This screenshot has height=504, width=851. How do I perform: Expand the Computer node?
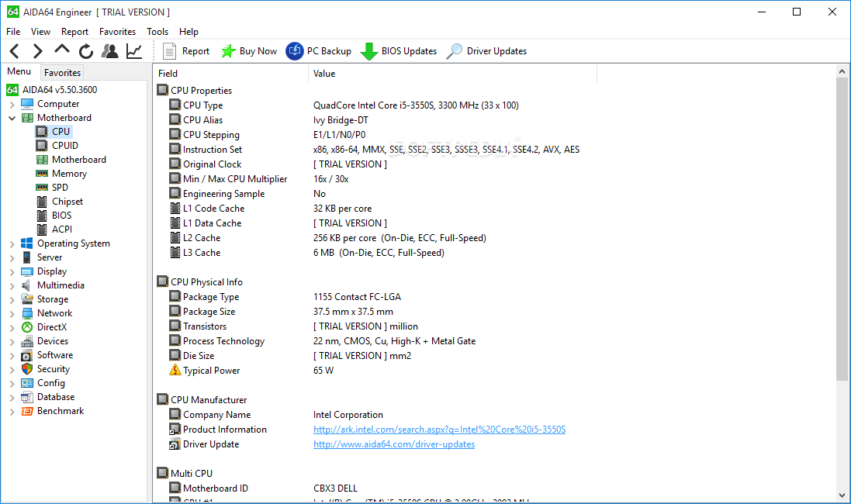click(12, 104)
